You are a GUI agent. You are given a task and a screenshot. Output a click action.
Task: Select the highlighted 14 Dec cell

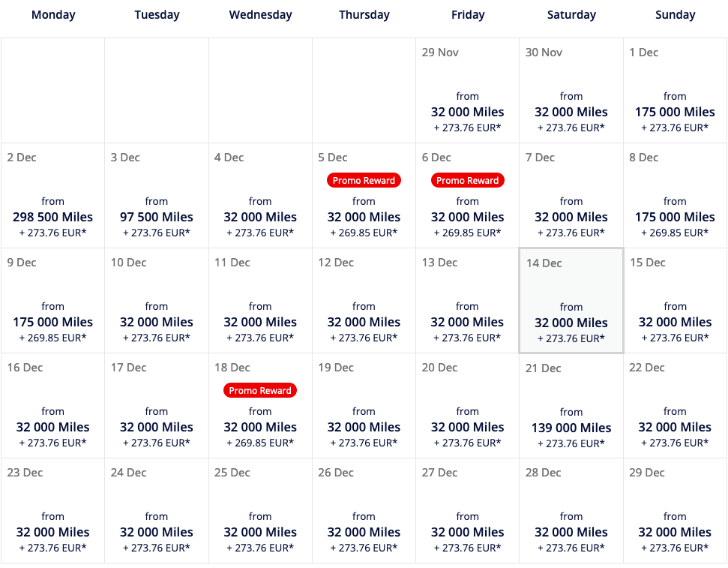coord(571,301)
